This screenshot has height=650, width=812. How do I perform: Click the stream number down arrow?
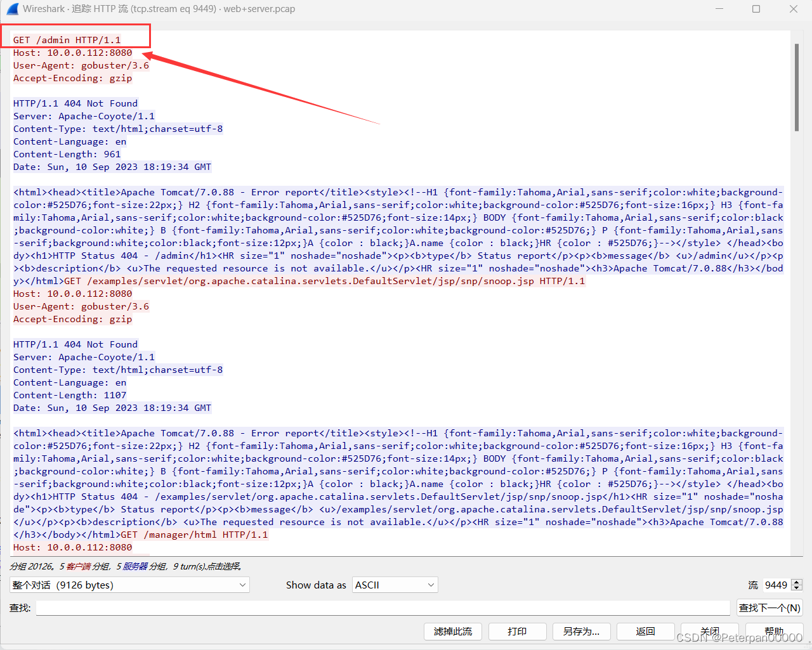(x=796, y=588)
